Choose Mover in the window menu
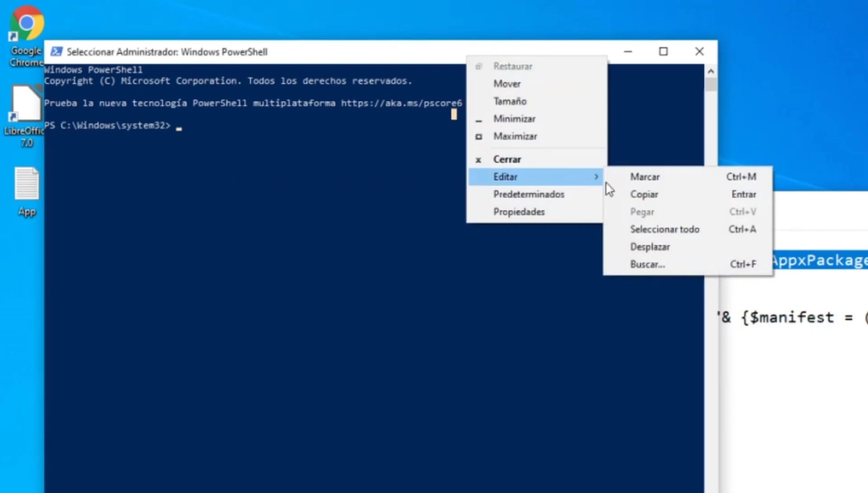The height and width of the screenshot is (493, 868). 537,84
